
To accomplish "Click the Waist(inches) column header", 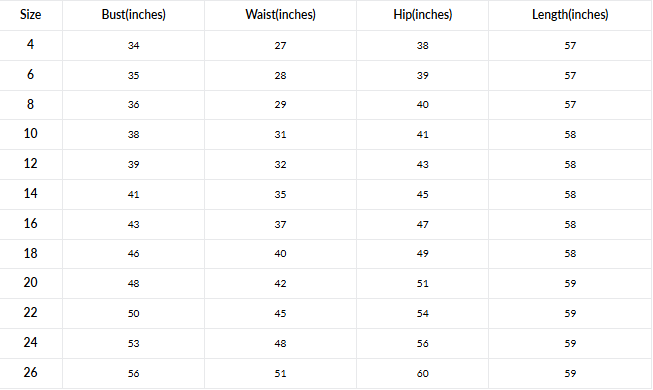I will 280,15.
